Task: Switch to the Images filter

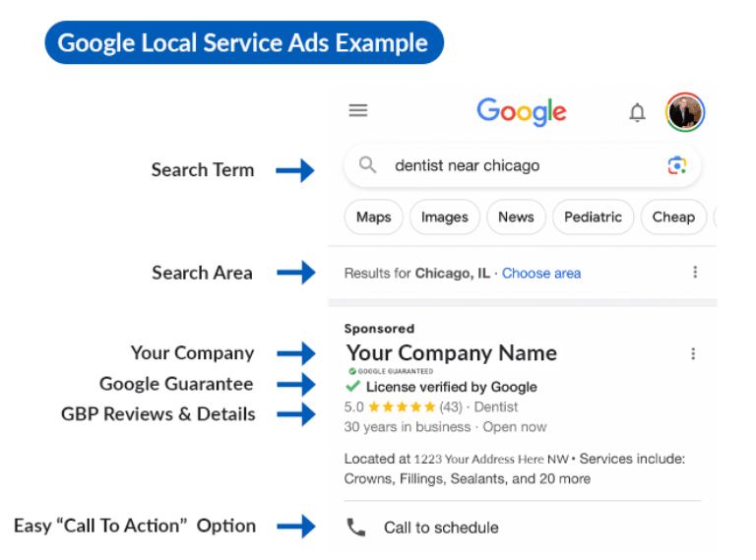Action: (445, 217)
